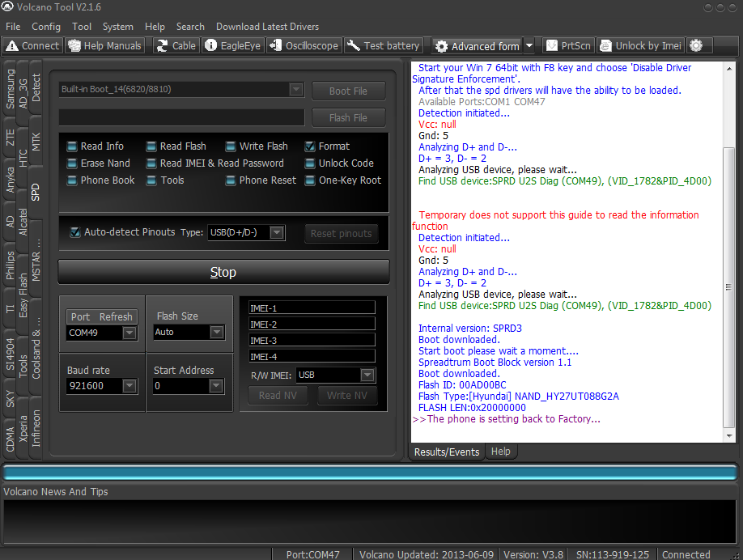Viewport: 743px width, 560px height.
Task: Click the Reset pinouts button
Action: tap(342, 233)
